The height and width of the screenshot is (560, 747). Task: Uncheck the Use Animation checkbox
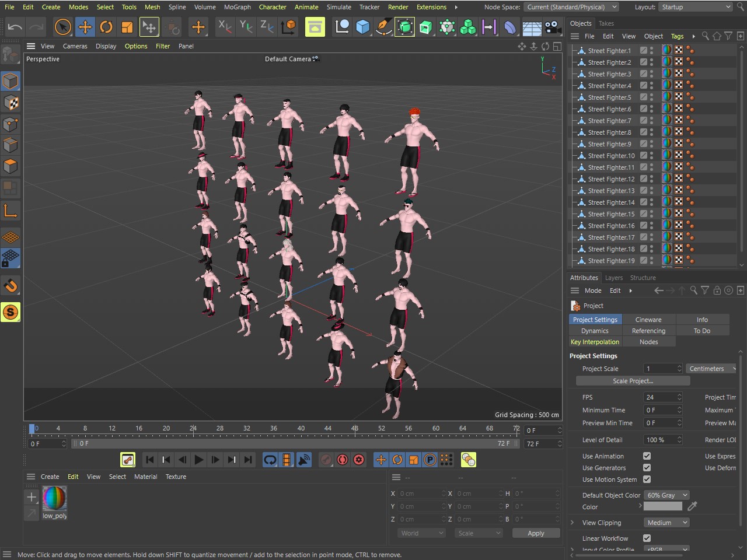[647, 456]
